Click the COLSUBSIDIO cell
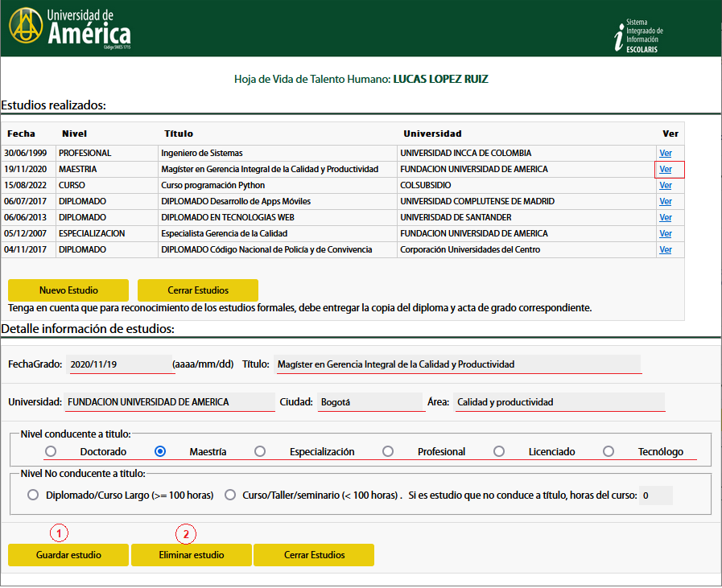 [526, 186]
